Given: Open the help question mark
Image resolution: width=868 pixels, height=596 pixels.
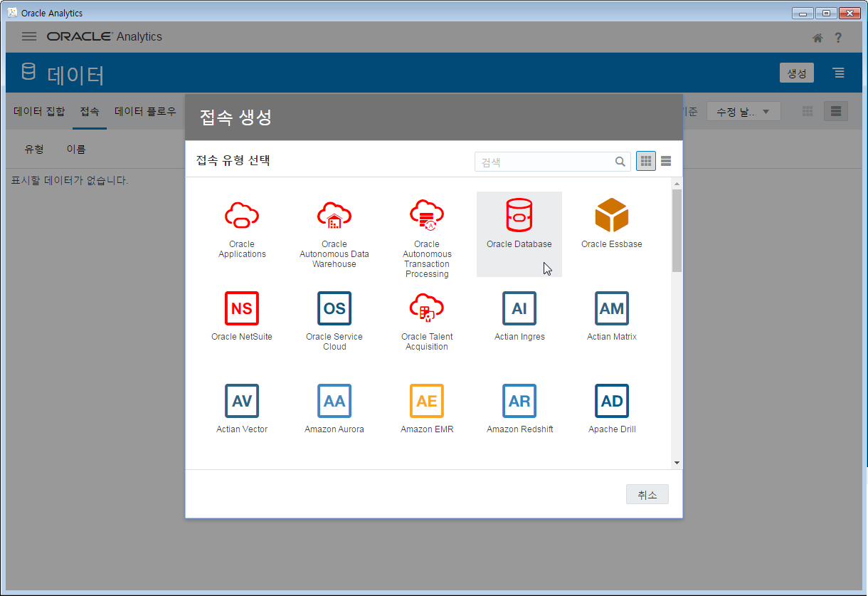Looking at the screenshot, I should (x=839, y=38).
